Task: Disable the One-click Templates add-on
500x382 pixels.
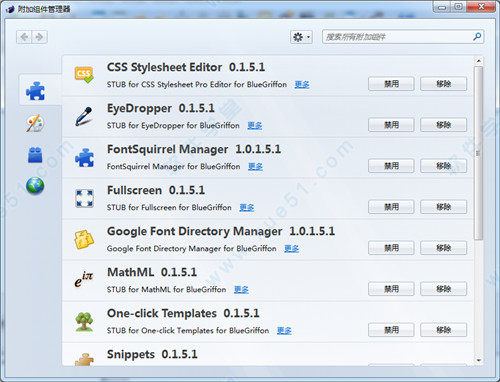Action: click(x=391, y=330)
